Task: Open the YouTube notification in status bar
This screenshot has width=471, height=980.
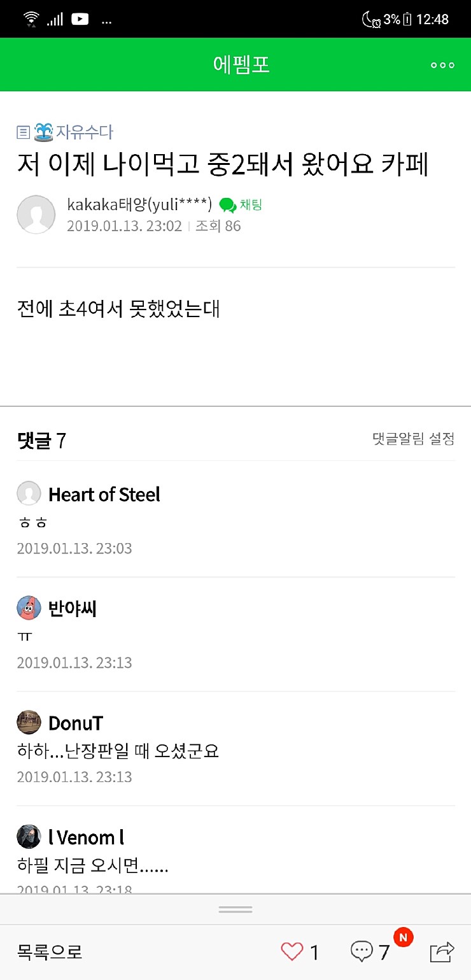Action: [x=80, y=19]
